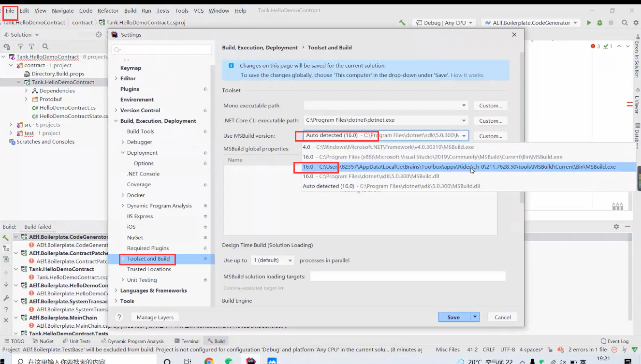Select Auto detected (16.0) MSBuild option
The image size is (641, 364).
[x=469, y=186]
